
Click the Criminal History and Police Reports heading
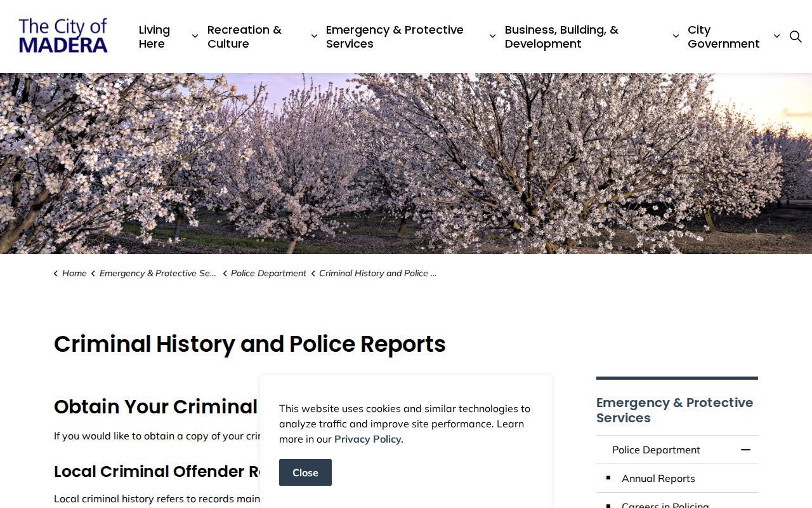pos(250,344)
